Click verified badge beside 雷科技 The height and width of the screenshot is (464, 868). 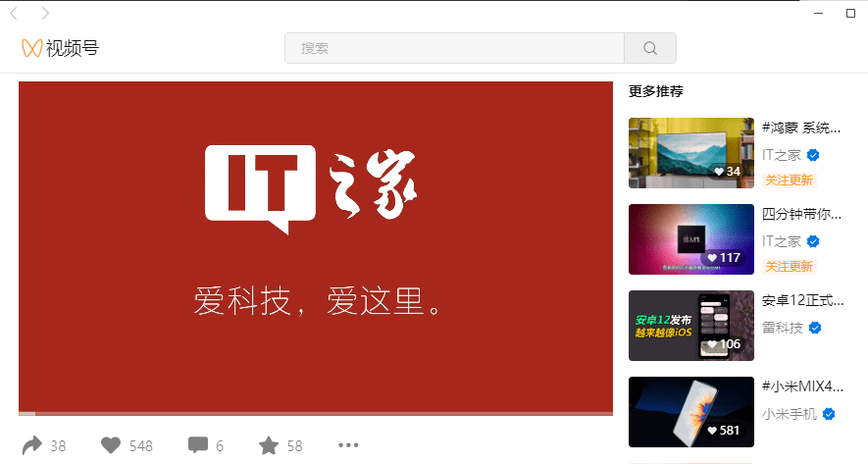point(815,328)
